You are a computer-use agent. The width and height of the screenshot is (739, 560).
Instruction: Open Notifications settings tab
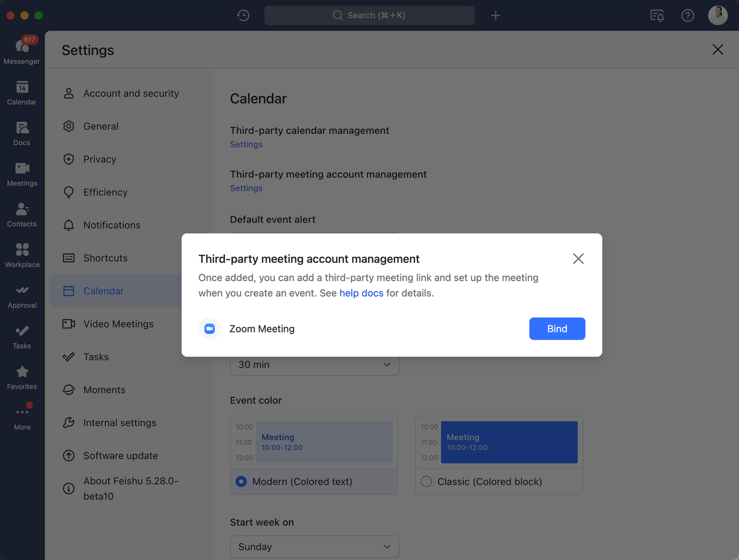[x=111, y=225]
